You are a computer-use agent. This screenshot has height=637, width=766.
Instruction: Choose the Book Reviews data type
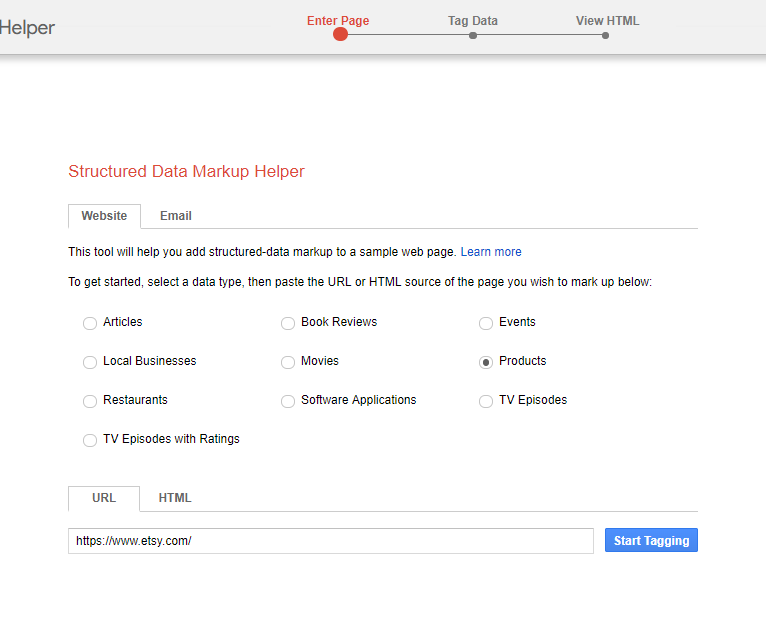tap(288, 323)
